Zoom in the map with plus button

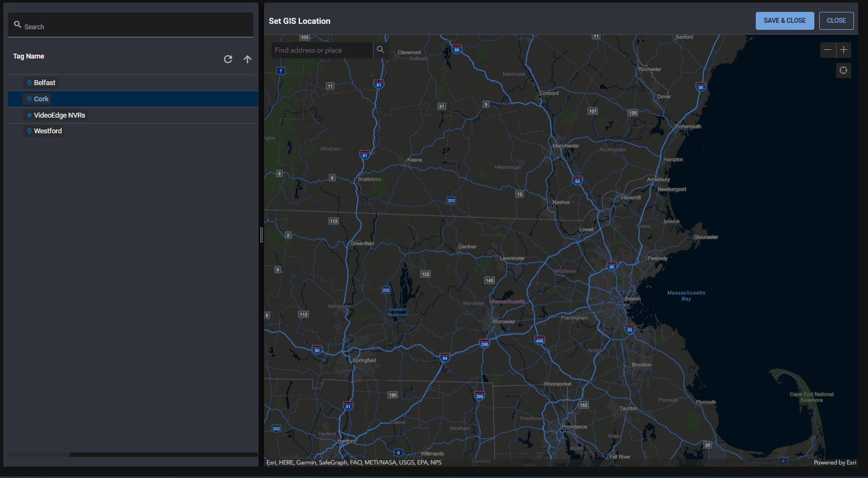click(844, 50)
